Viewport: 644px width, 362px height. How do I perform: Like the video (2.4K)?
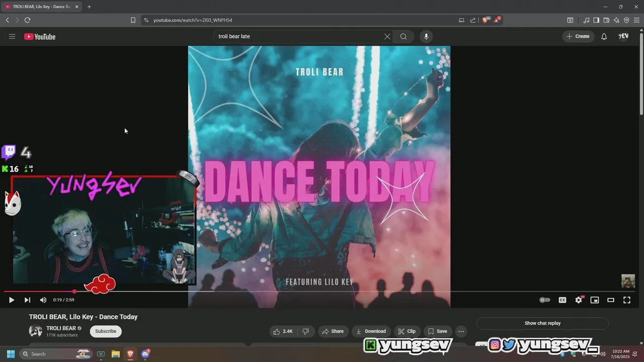pos(282,331)
